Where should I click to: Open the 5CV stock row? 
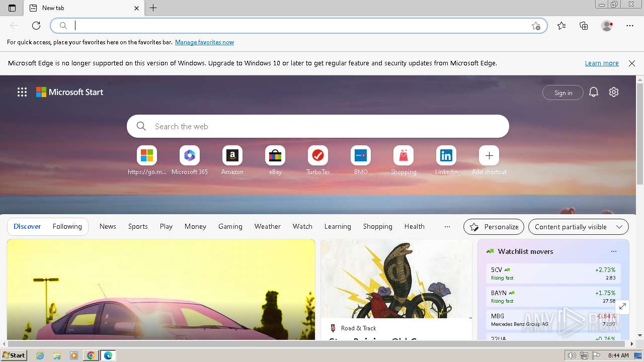pos(553,274)
